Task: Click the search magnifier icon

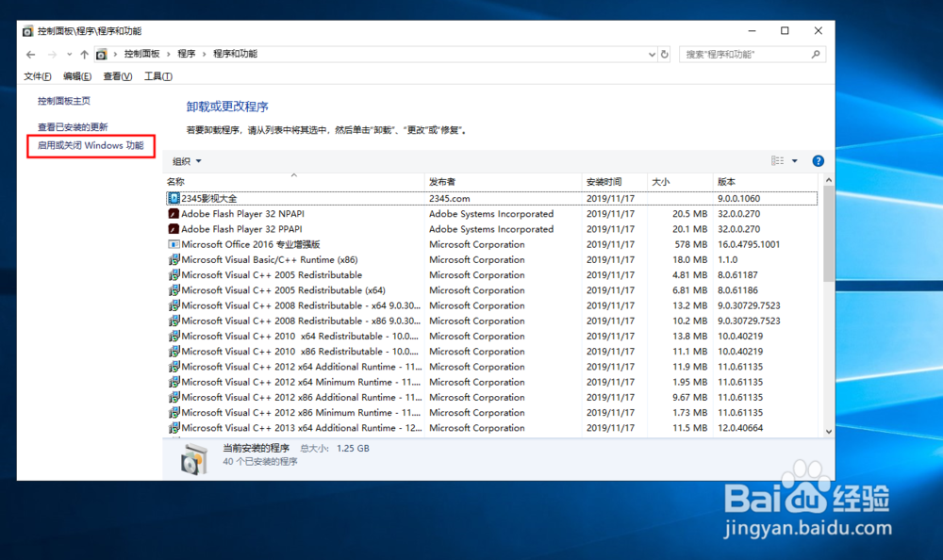Action: pyautogui.click(x=816, y=54)
